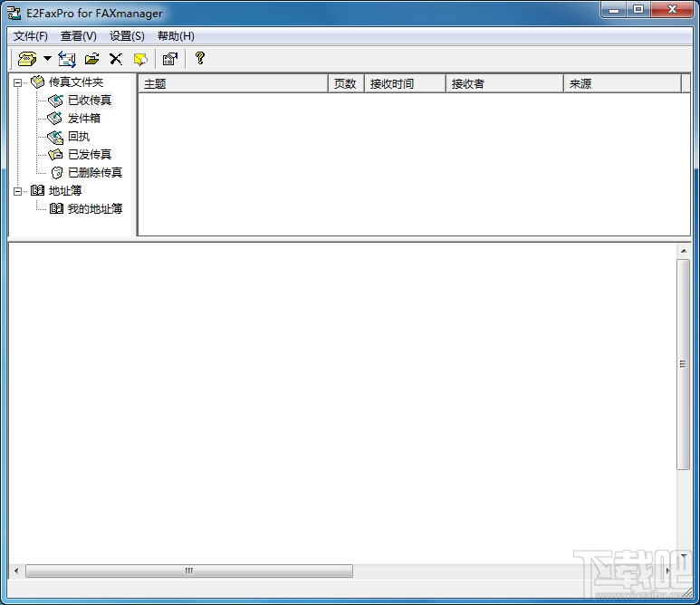Select the 已发传真 folder
The height and width of the screenshot is (605, 700).
point(90,155)
